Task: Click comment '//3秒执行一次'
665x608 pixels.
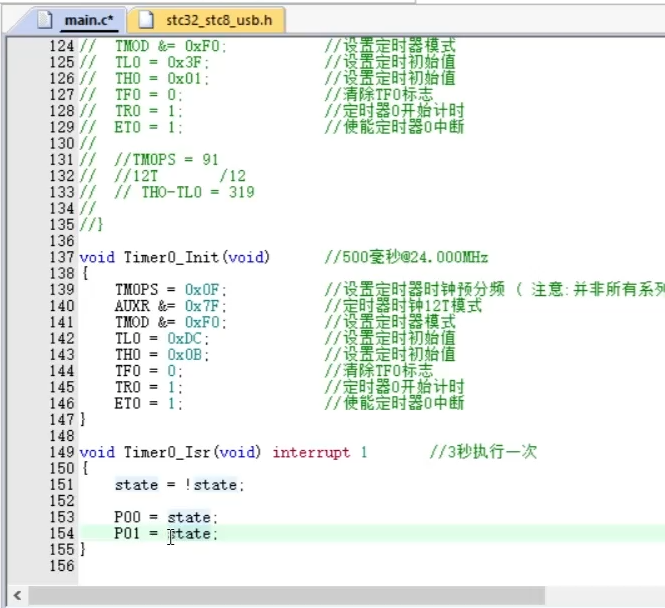Action: coord(483,452)
